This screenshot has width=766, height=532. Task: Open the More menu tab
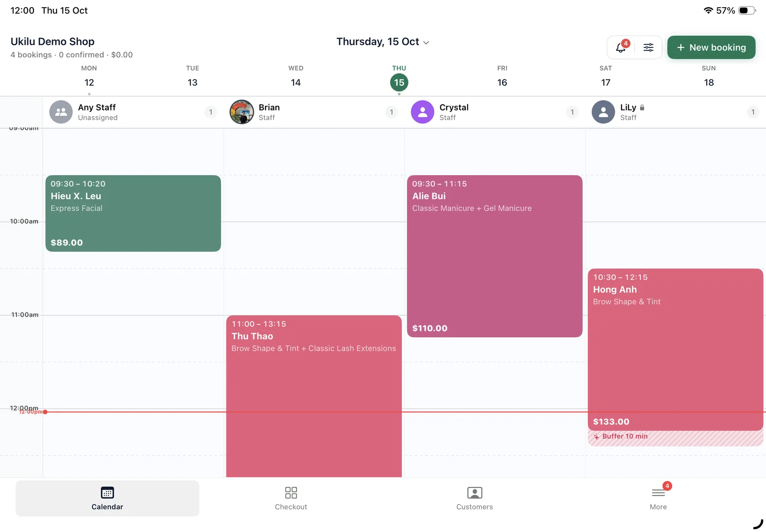tap(658, 498)
